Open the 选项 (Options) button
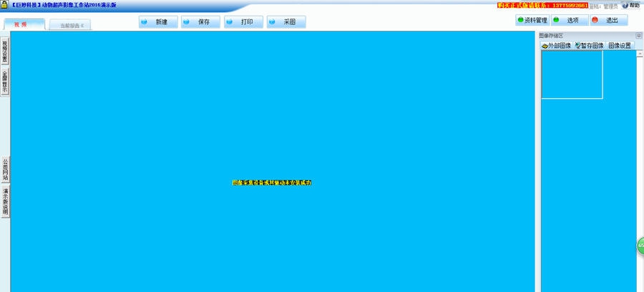The width and height of the screenshot is (644, 292). pyautogui.click(x=570, y=20)
